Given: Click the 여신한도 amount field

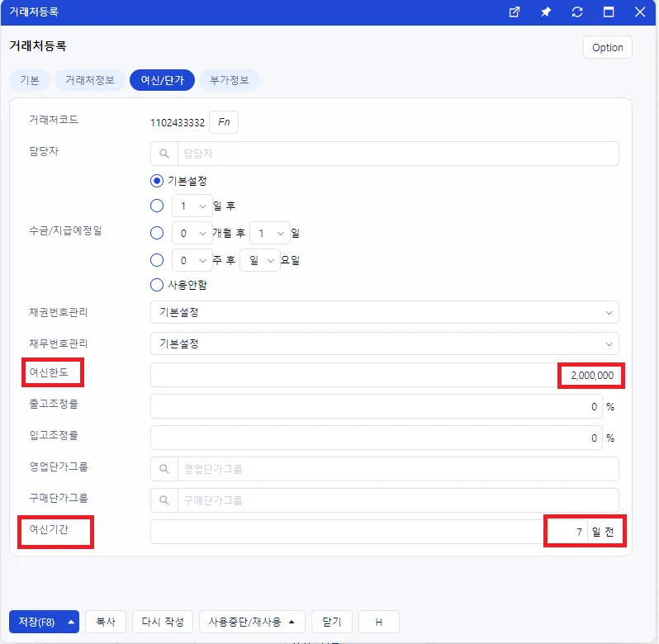Looking at the screenshot, I should click(x=385, y=375).
